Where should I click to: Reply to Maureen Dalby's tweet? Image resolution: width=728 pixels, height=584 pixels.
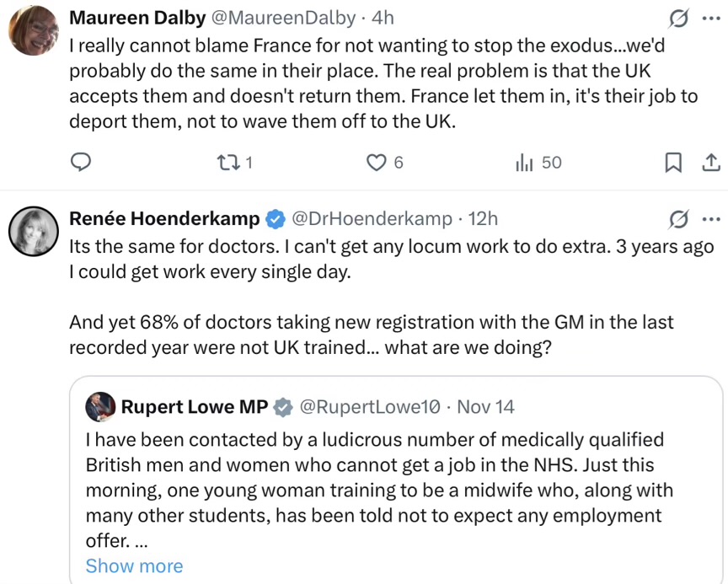[81, 162]
